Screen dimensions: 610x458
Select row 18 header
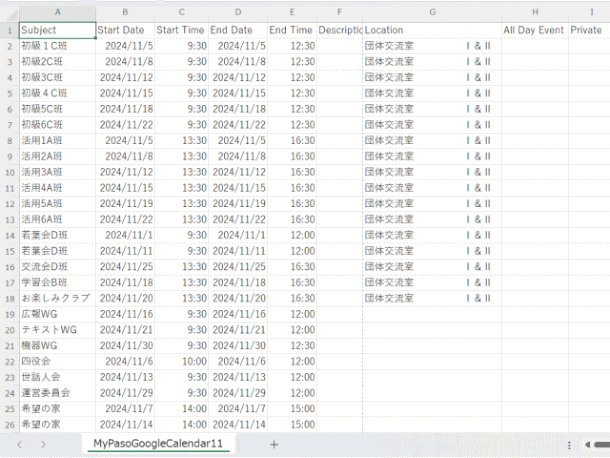click(9, 298)
